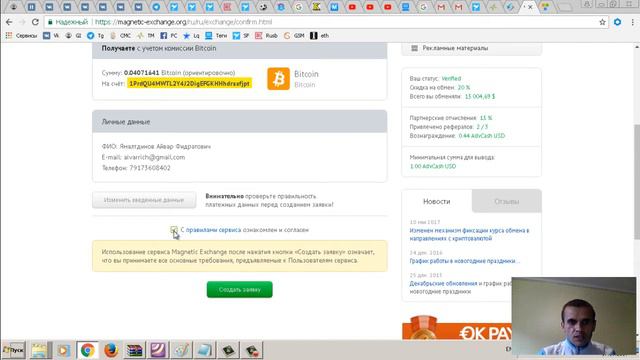Open news about changed exchange rate fixation mechanism

pyautogui.click(x=469, y=234)
